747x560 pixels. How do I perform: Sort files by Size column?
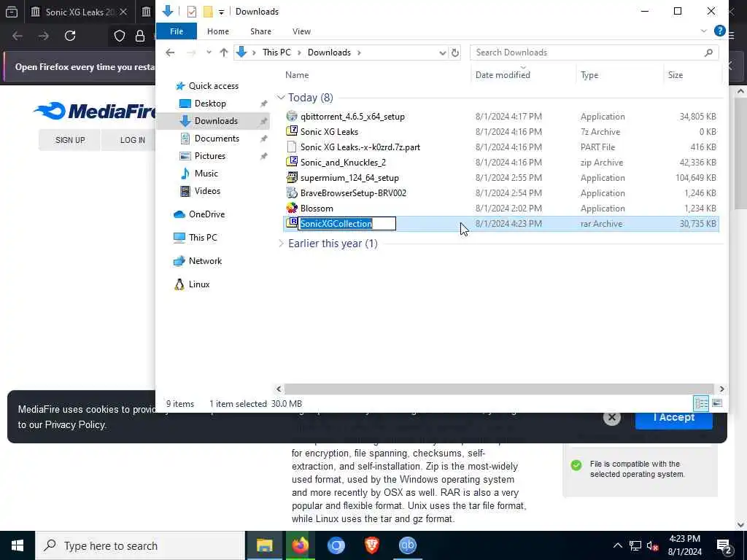coord(675,75)
